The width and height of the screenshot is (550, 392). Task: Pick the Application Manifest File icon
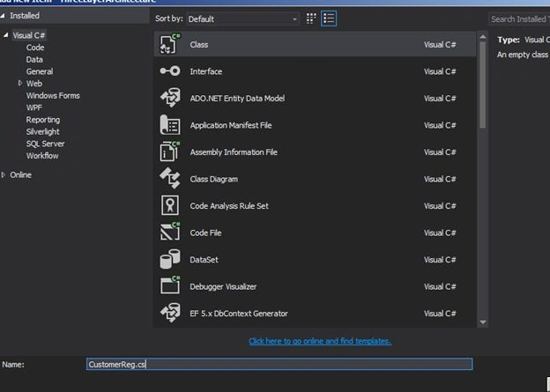(x=170, y=125)
